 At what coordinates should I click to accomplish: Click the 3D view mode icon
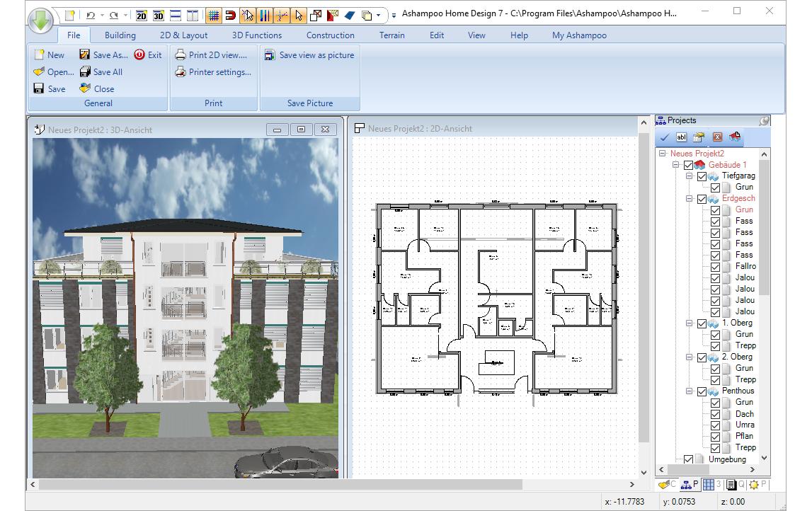[159, 15]
